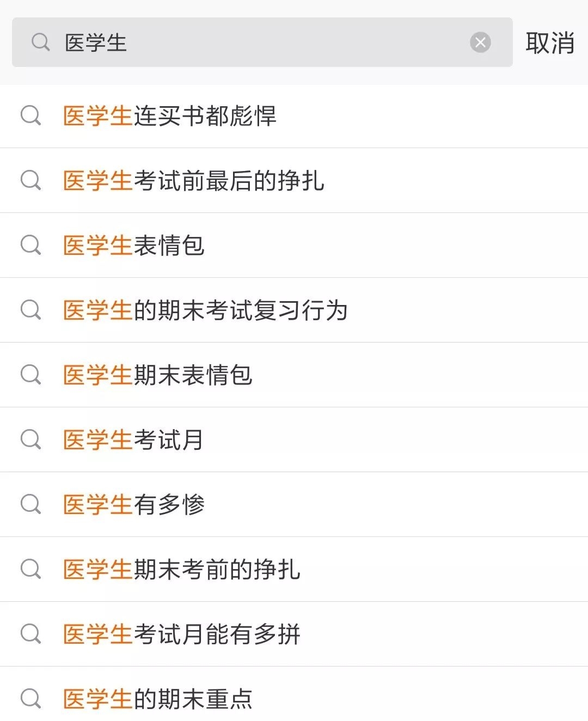Tap the 取消 cancel button
Image resolution: width=588 pixels, height=721 pixels.
(x=550, y=42)
